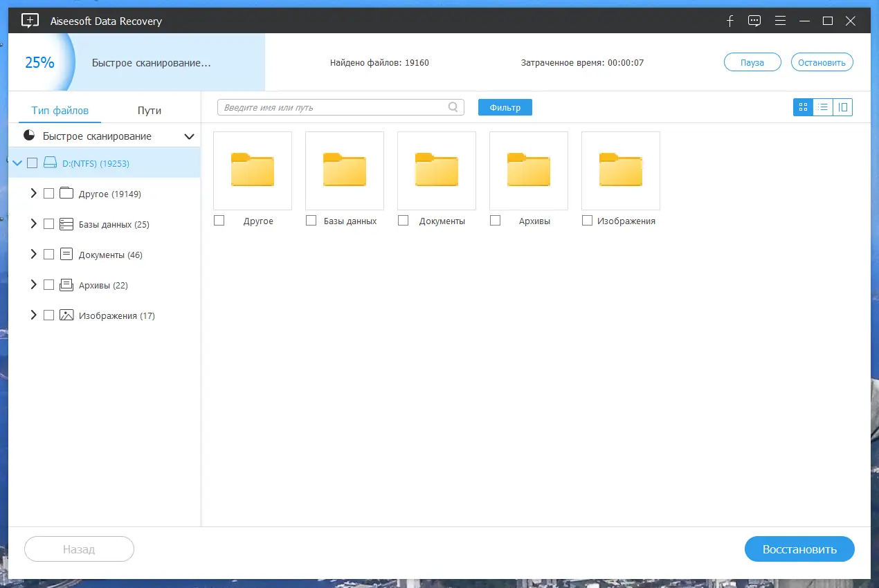Open the Документы folder thumbnail
879x588 pixels.
coord(437,171)
